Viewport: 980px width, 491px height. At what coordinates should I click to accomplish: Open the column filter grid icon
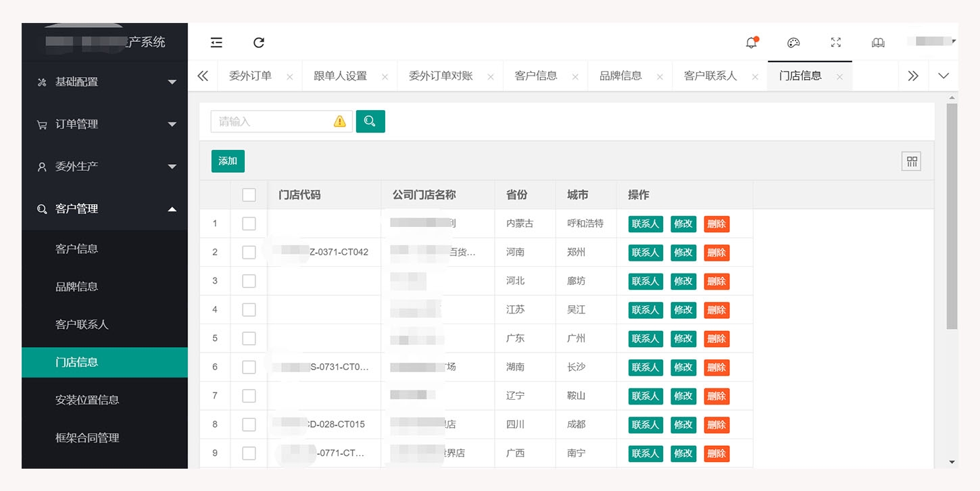click(x=912, y=161)
